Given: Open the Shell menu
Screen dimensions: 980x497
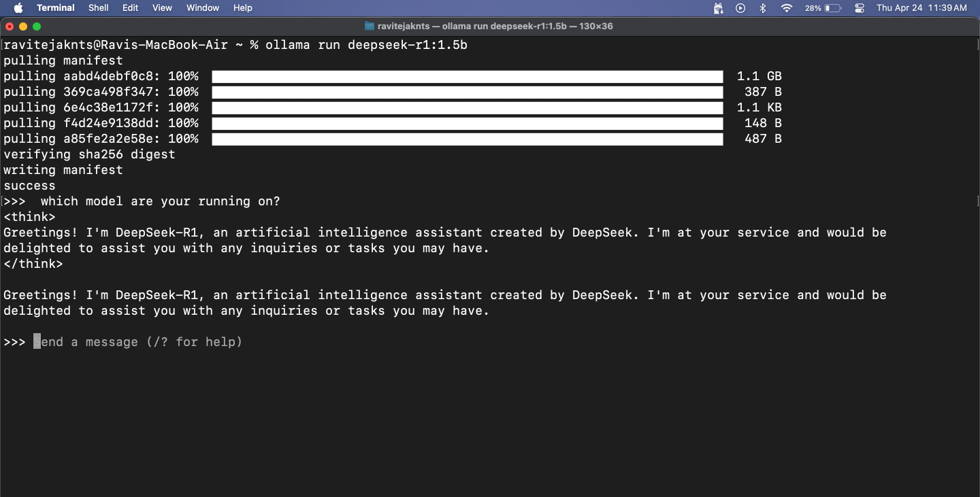Looking at the screenshot, I should tap(98, 8).
